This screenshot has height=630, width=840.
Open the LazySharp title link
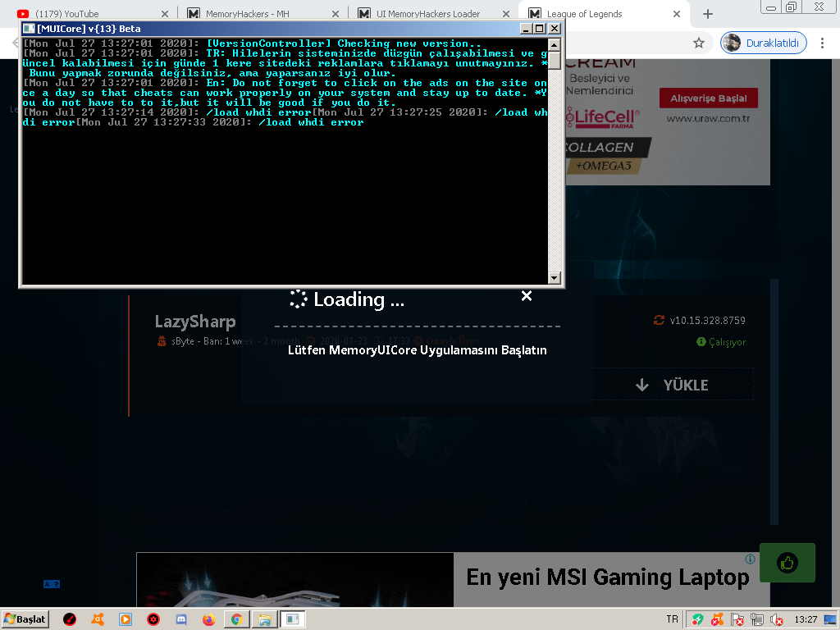click(195, 322)
